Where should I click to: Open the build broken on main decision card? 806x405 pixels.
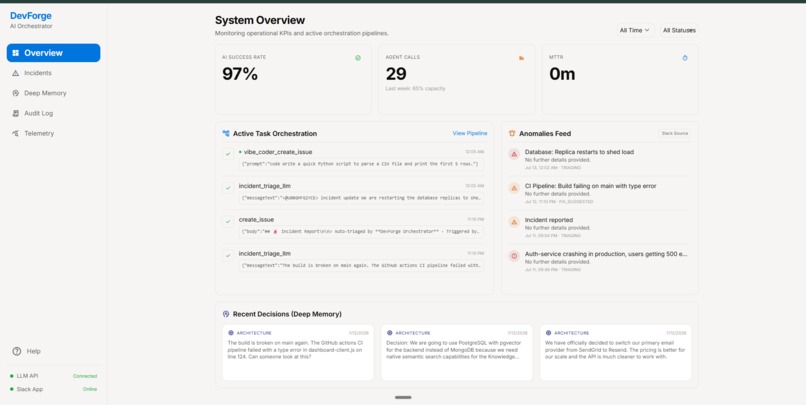298,352
